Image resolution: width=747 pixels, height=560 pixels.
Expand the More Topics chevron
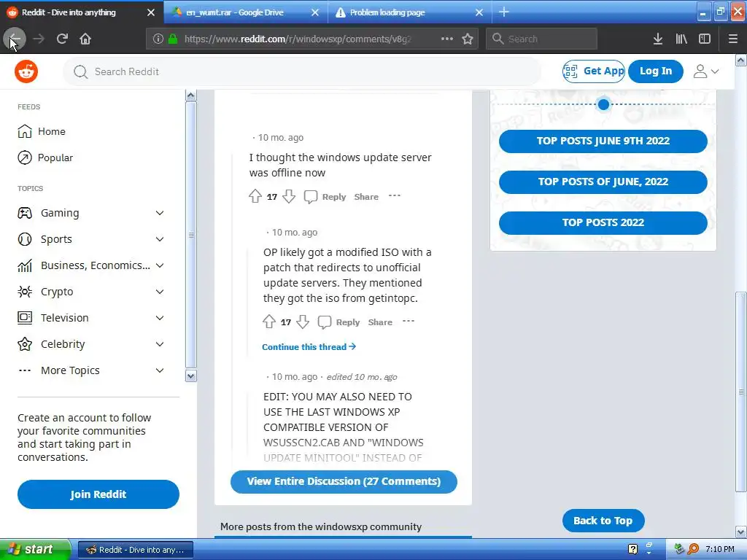coord(160,370)
